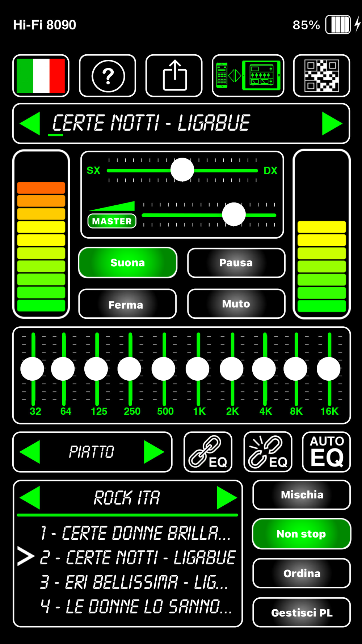Enable AUTO EQ
The width and height of the screenshot is (362, 644).
[327, 452]
